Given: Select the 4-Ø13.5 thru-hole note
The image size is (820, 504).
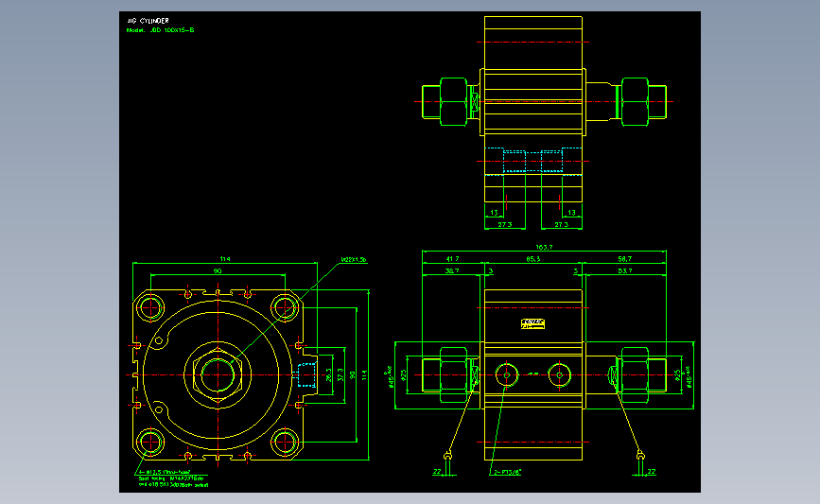Looking at the screenshot, I should (164, 472).
